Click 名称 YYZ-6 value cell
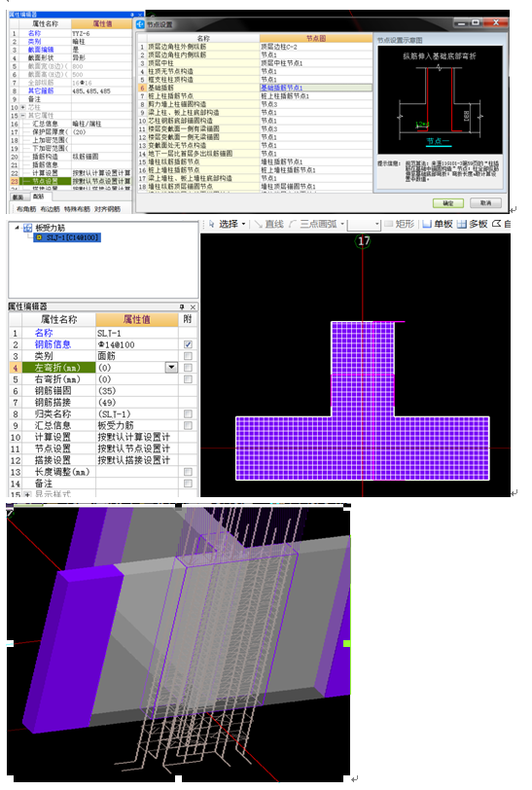 (101, 33)
